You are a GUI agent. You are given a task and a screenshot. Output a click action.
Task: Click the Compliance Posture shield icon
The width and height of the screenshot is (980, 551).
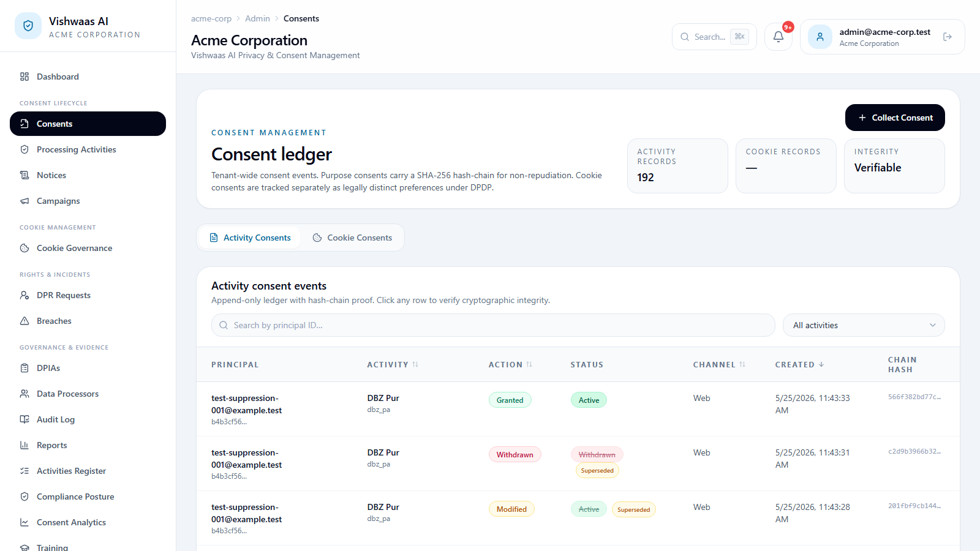tap(24, 497)
